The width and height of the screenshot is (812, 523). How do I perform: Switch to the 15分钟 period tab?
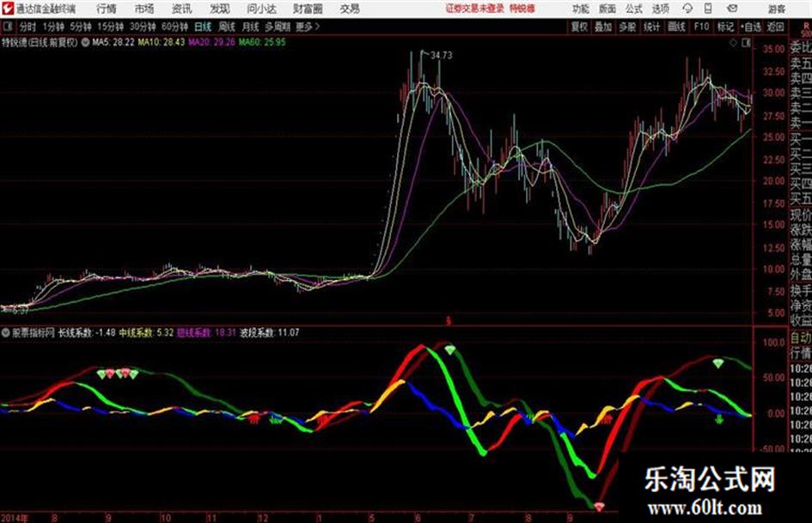pyautogui.click(x=110, y=27)
